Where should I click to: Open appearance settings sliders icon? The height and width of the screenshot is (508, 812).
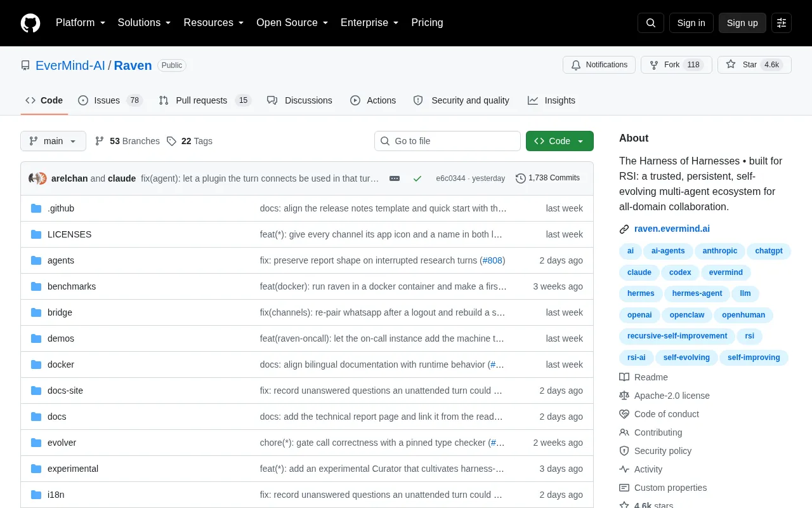(782, 23)
